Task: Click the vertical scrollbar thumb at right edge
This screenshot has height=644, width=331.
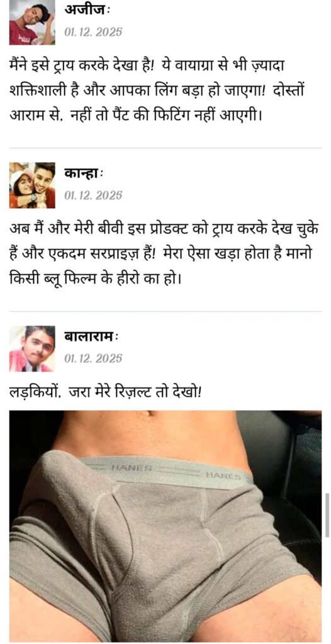Action: coord(327,515)
